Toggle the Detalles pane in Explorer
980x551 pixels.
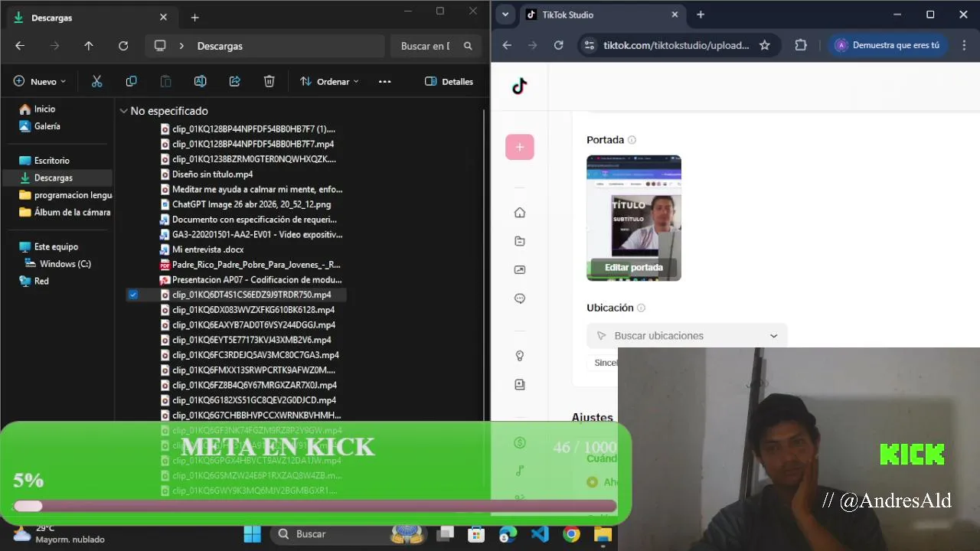pos(449,81)
